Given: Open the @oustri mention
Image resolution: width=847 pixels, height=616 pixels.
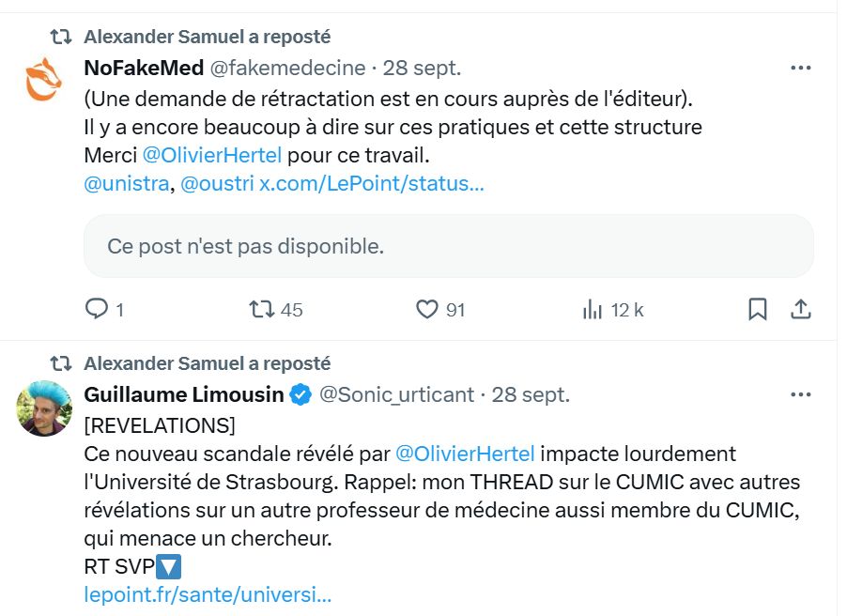Looking at the screenshot, I should coord(217,184).
